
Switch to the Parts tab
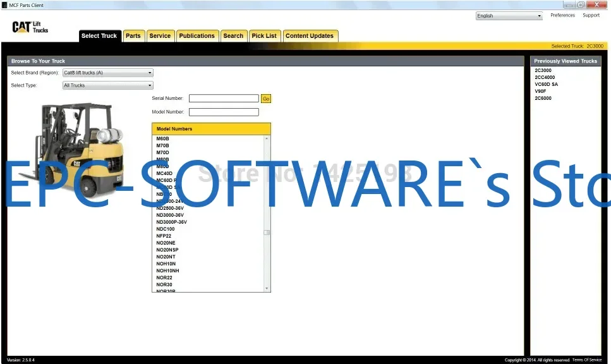[133, 36]
